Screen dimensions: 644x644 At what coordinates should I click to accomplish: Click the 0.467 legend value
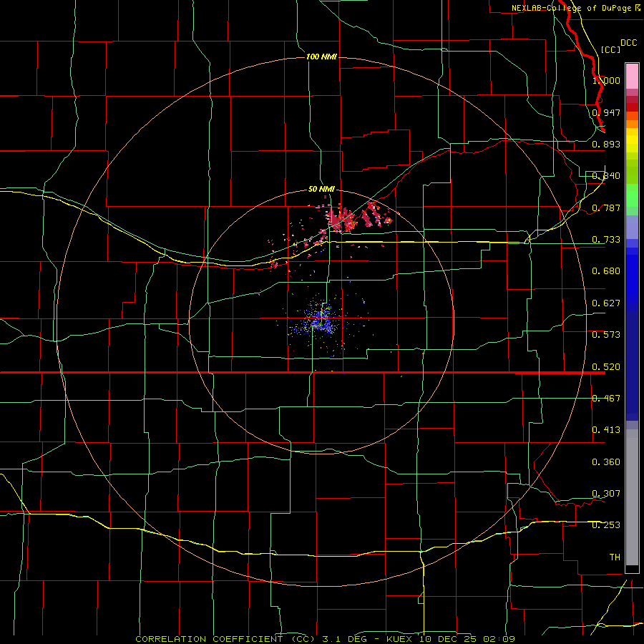(606, 399)
